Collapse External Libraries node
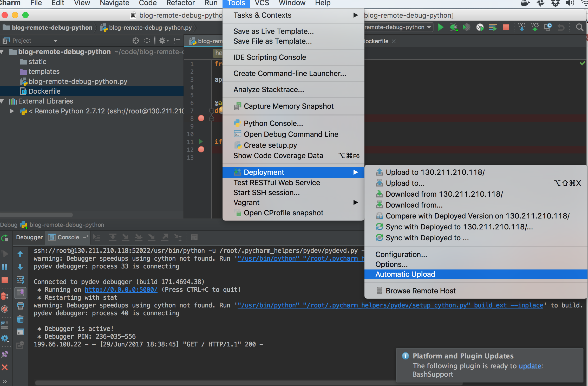 [2, 101]
